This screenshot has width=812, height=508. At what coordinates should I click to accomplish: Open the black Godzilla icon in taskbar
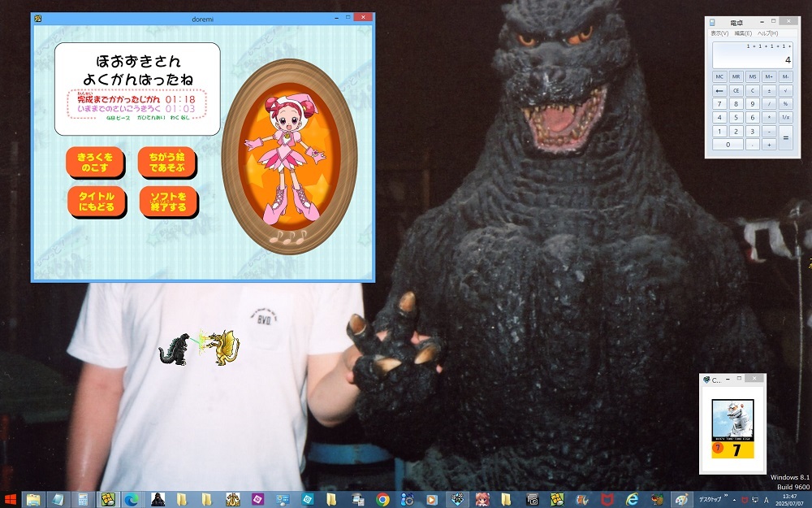pyautogui.click(x=158, y=500)
